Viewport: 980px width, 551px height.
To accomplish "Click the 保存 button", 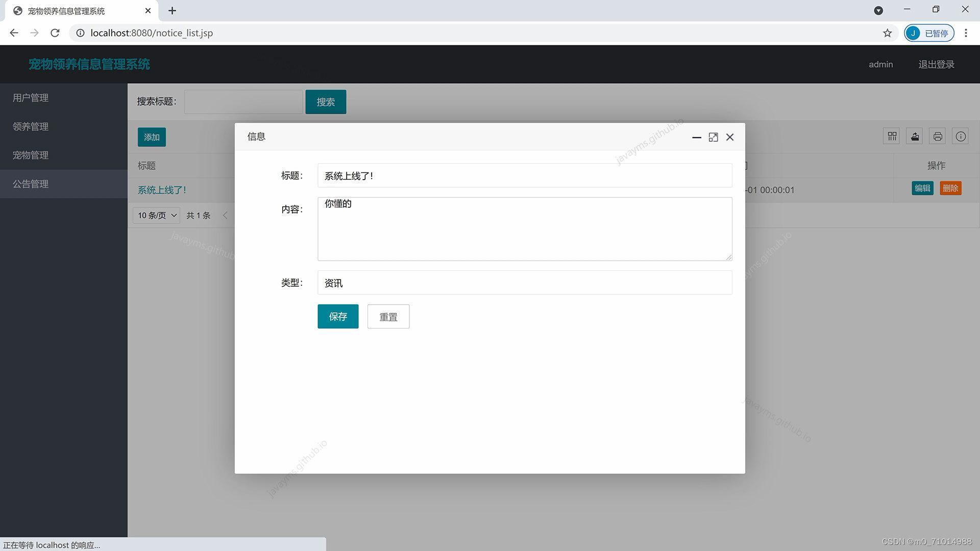I will (338, 316).
